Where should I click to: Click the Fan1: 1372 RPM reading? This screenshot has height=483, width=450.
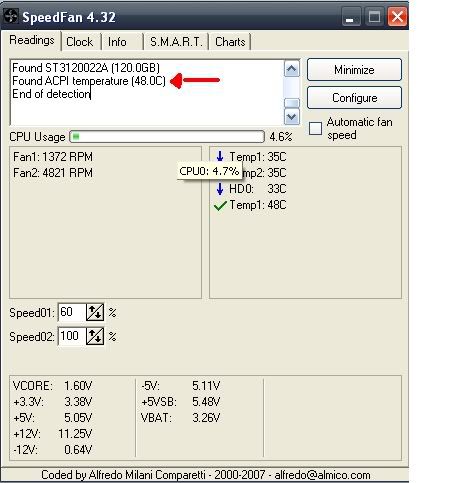coord(53,157)
